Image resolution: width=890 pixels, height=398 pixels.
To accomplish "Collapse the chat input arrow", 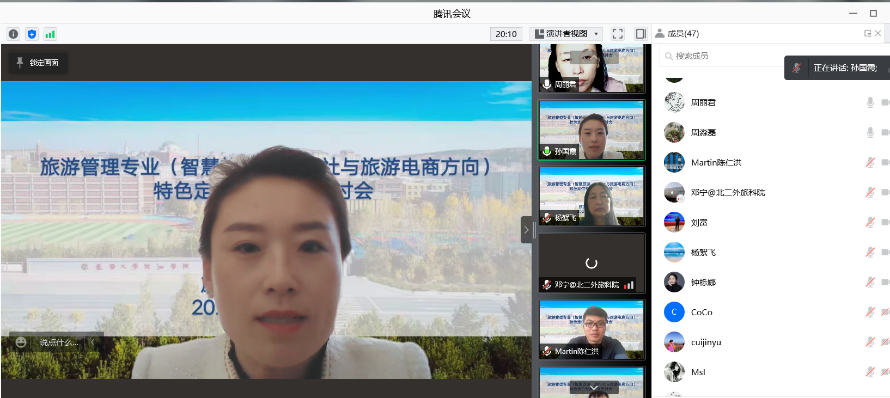I will tap(93, 342).
